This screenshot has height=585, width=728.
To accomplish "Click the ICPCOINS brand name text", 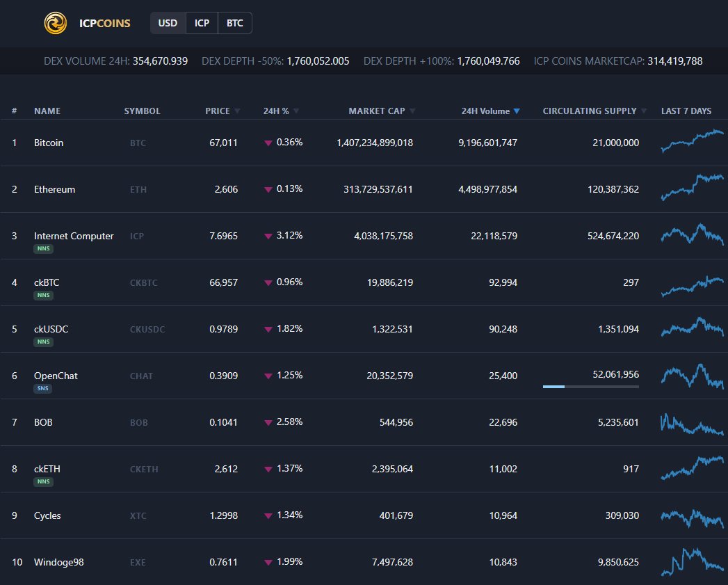I will (x=104, y=23).
